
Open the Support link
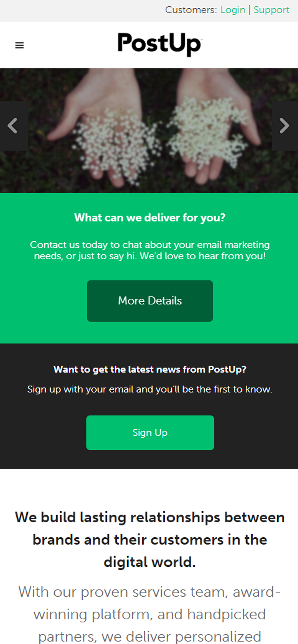pos(271,10)
